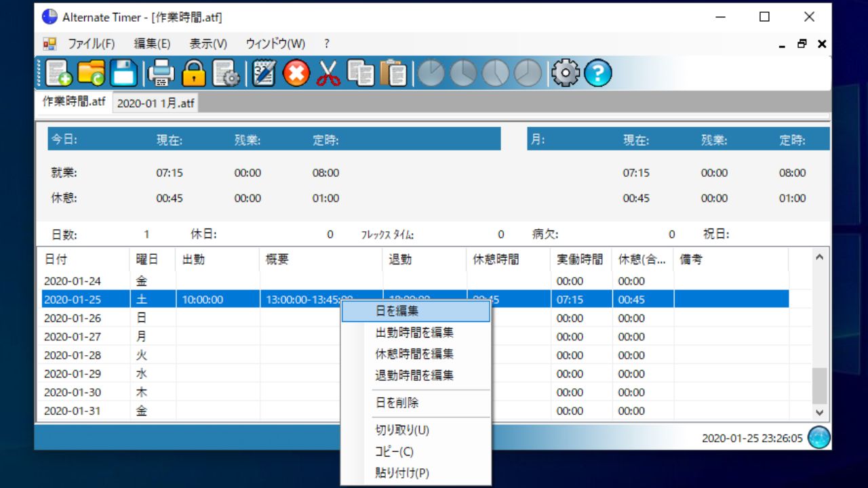Screen dimensions: 868x488
Task: Click the table scrollbar down arrow
Action: [820, 412]
